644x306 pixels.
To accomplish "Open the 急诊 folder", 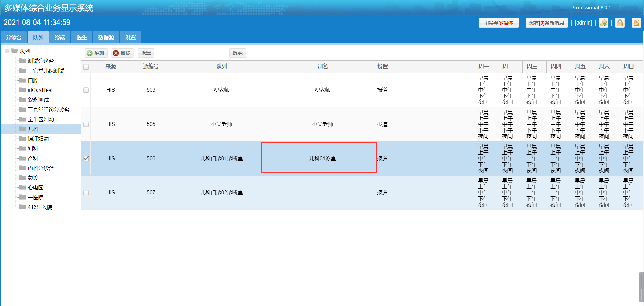I will click(x=33, y=178).
